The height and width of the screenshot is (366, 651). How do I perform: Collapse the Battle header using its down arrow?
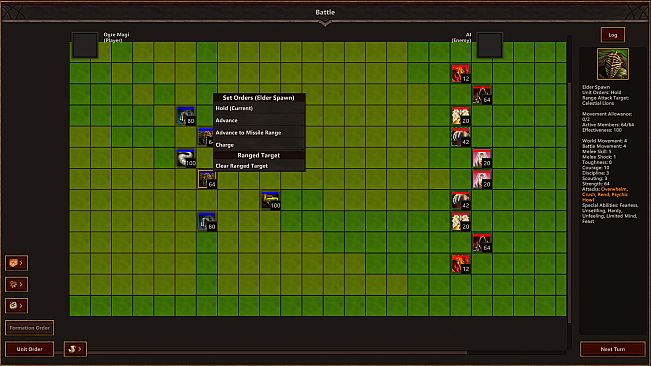pos(325,24)
